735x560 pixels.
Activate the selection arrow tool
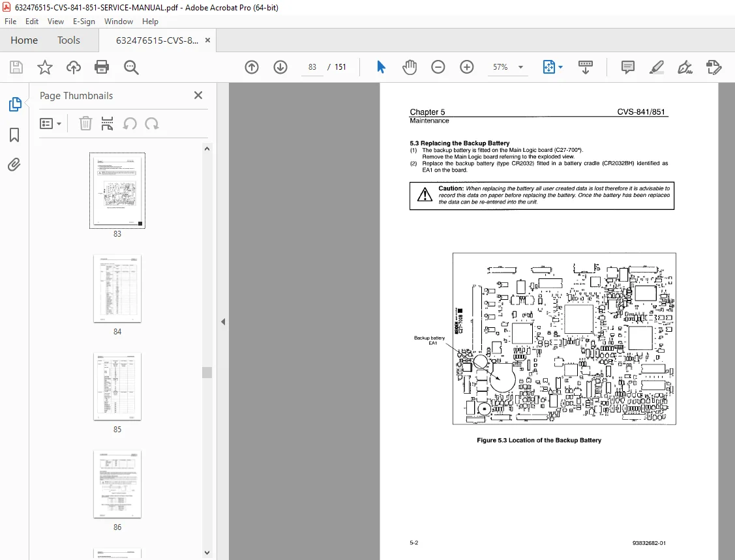click(x=381, y=67)
